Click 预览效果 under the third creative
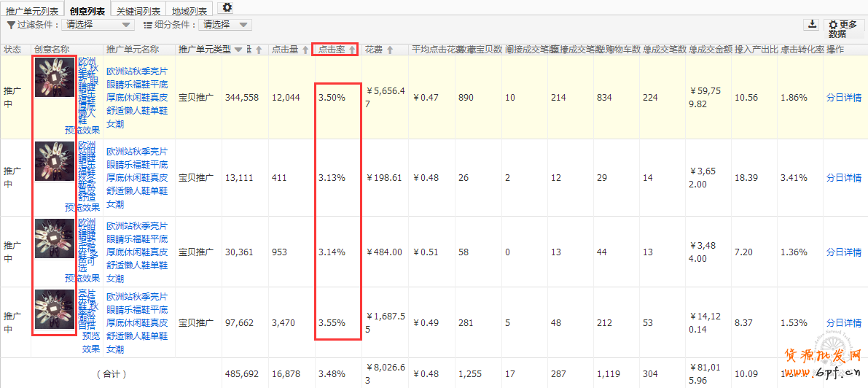The height and width of the screenshot is (388, 868). (82, 278)
